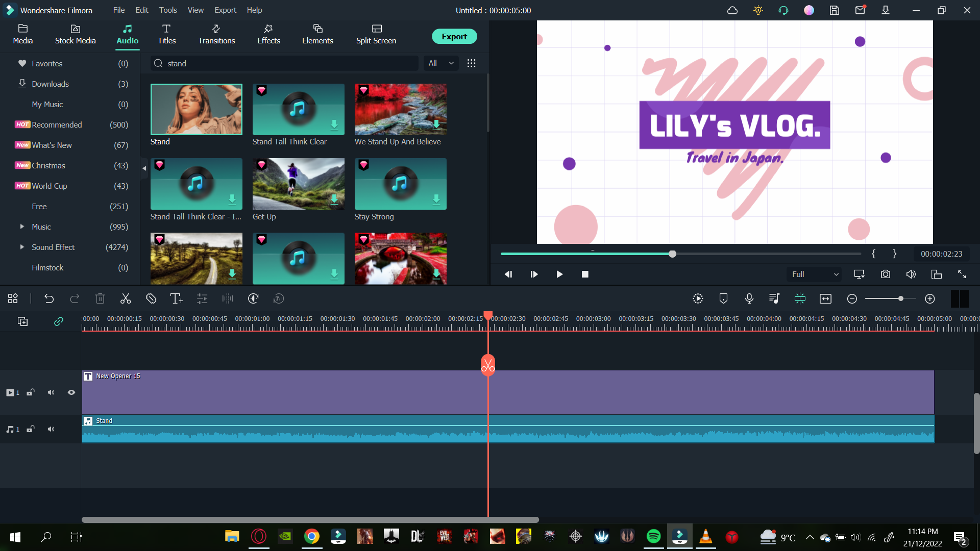
Task: Toggle the Voiceover recording icon
Action: click(x=749, y=298)
